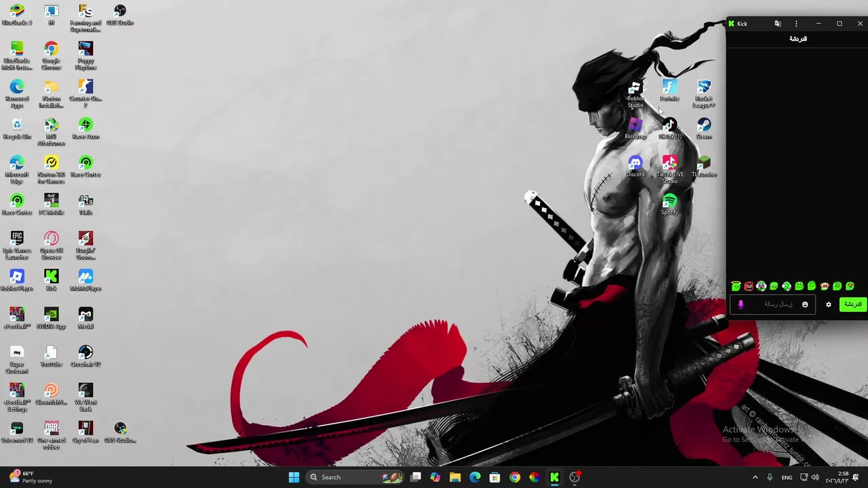The image size is (868, 488).
Task: Click the green chat send button in Kick
Action: coord(852,304)
